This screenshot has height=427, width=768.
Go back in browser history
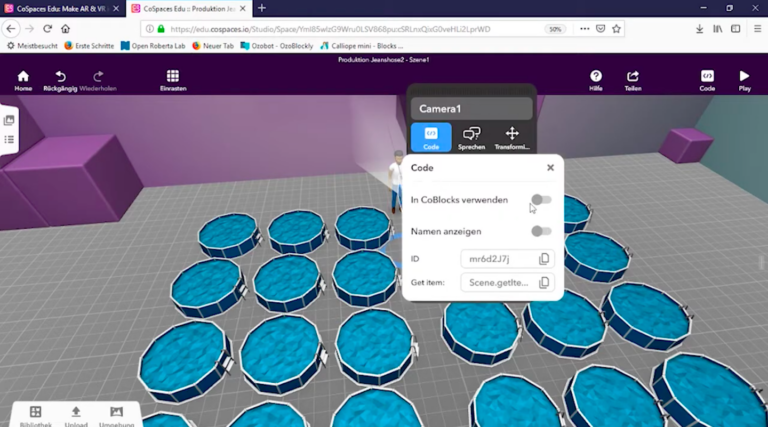tap(11, 29)
